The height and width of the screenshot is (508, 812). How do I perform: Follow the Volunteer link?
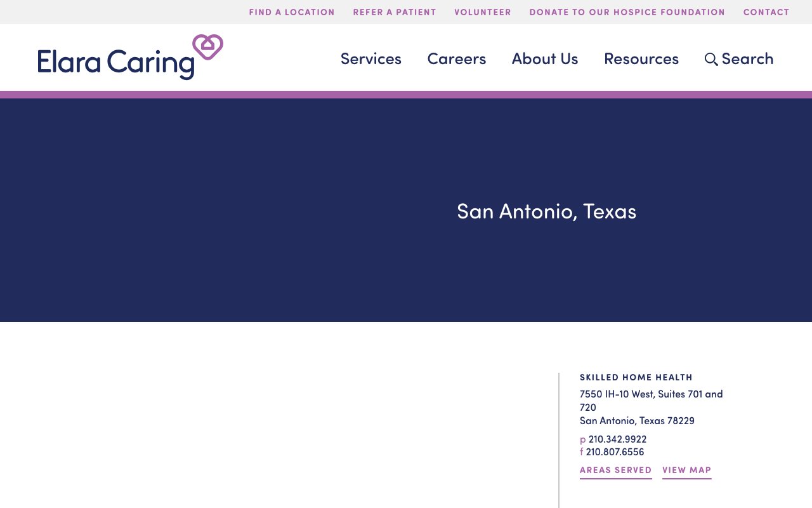[483, 12]
